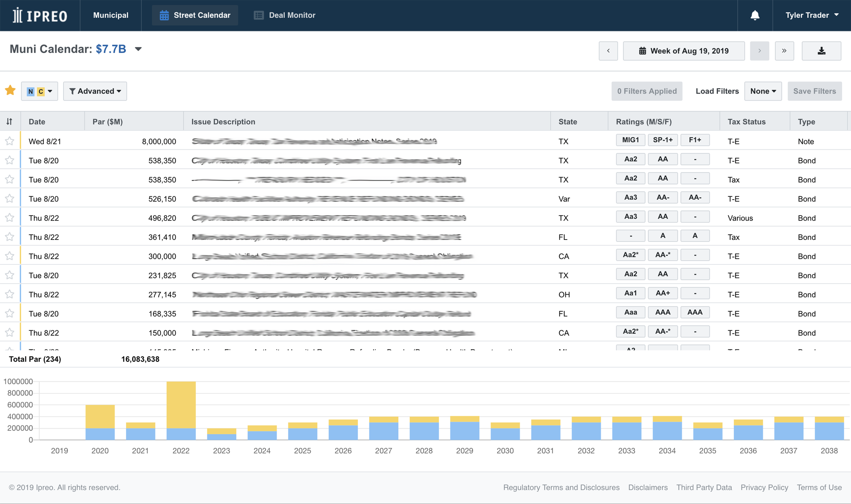Open the Load Filters None dropdown

pyautogui.click(x=762, y=91)
